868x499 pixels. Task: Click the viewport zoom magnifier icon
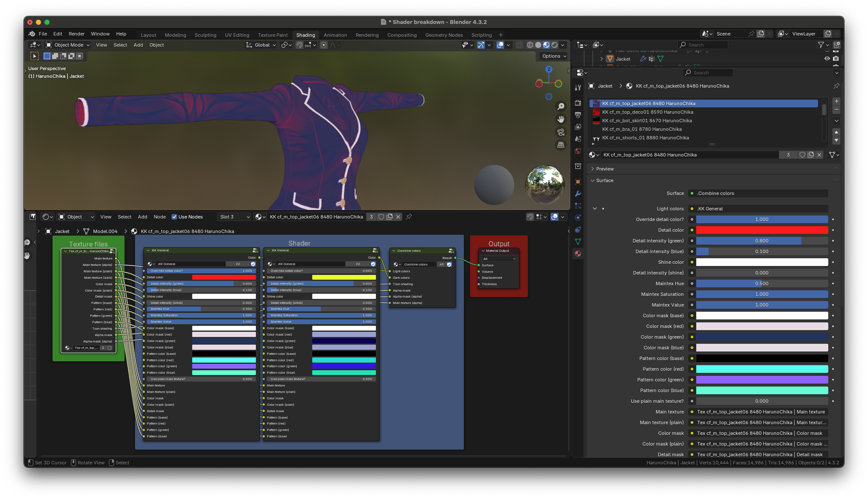[561, 106]
